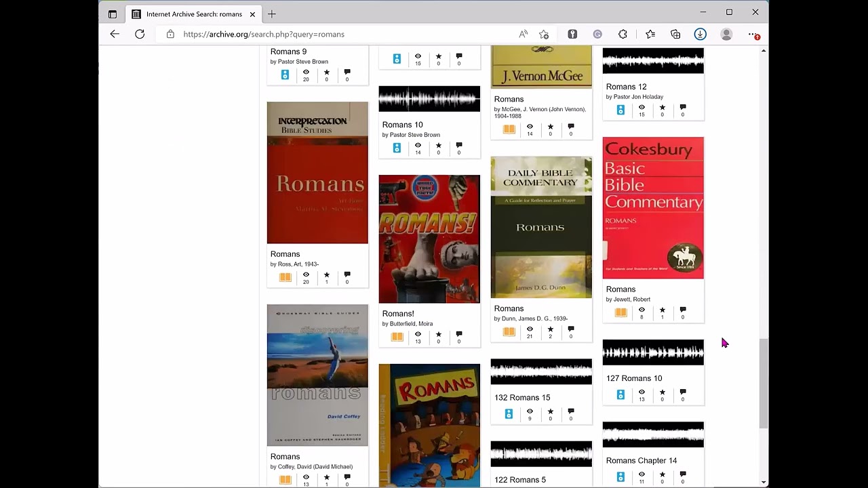Image resolution: width=868 pixels, height=488 pixels.
Task: Click favorite star on Dunn's Romans
Action: point(550,329)
